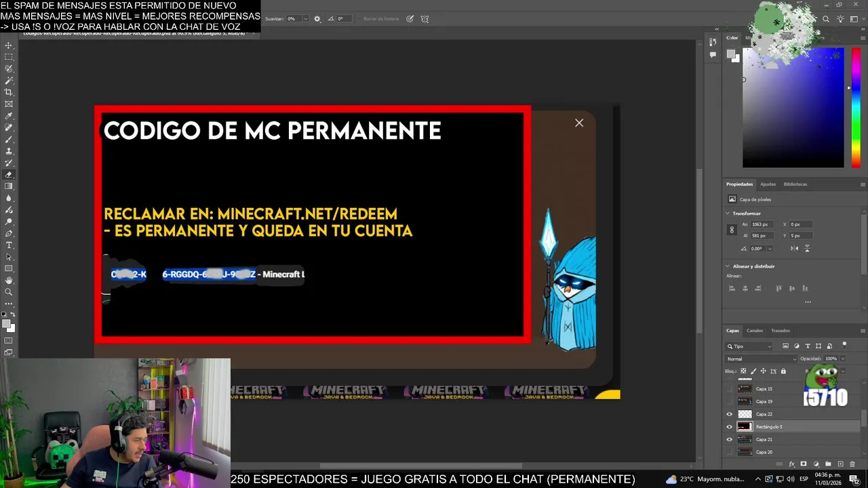Add a layer style with fx button

click(791, 464)
